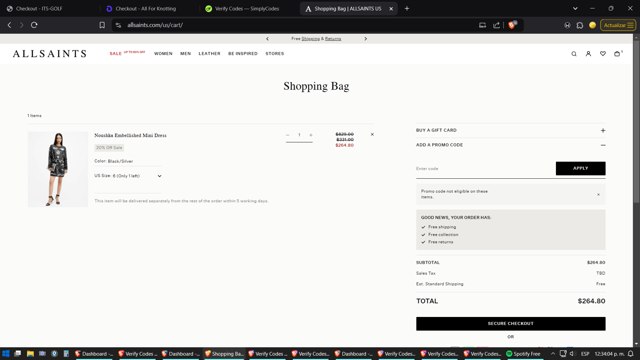Close the Shopping Bag ALLSAINTS tab
This screenshot has height=360, width=640.
coord(391,9)
